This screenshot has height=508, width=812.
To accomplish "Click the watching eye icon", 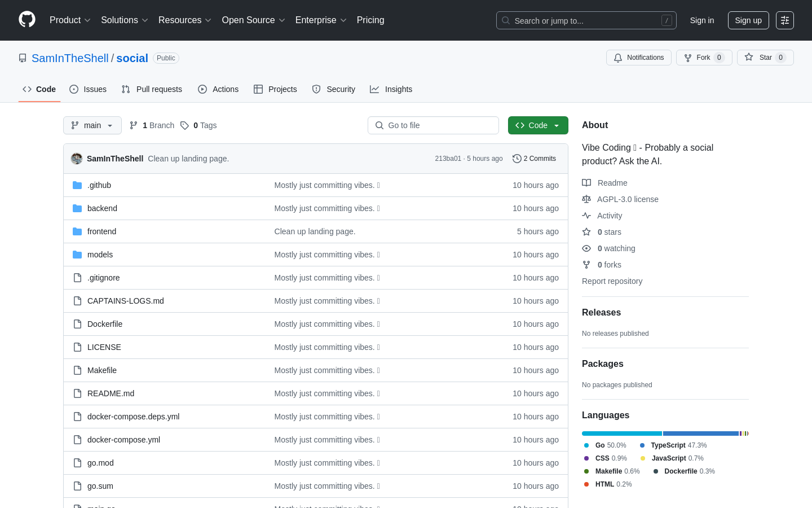I will click(x=586, y=248).
